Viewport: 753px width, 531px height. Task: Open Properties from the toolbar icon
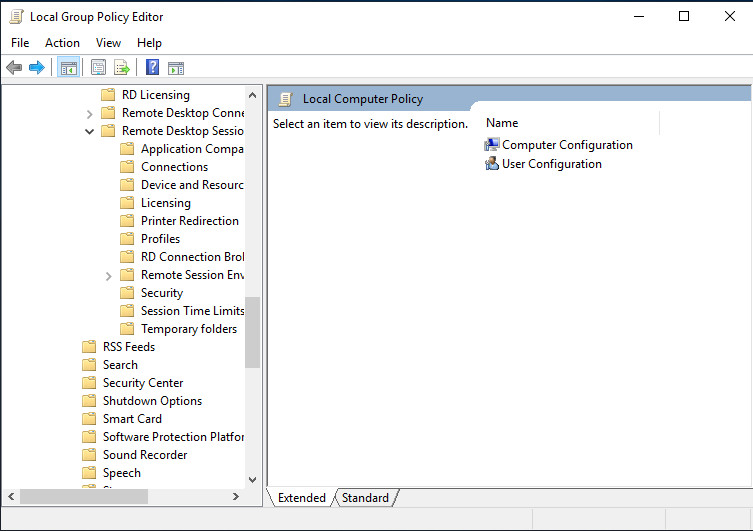(98, 68)
